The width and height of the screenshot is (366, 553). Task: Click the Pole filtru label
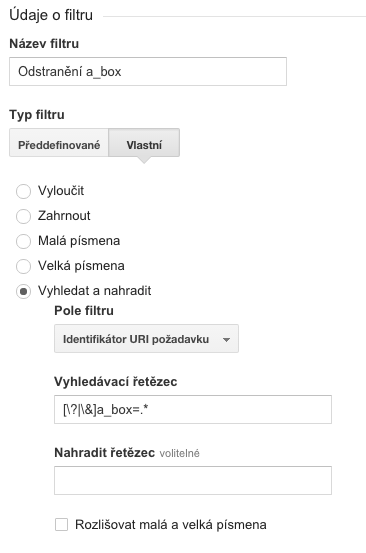84,311
